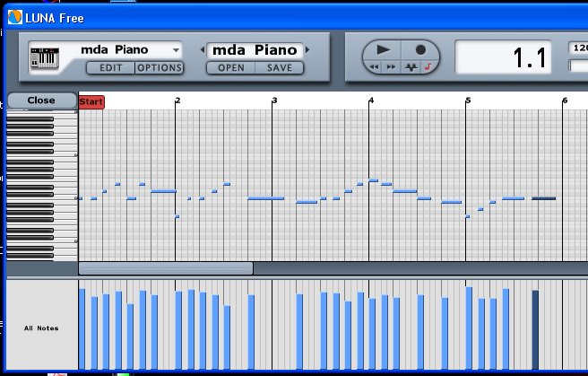The width and height of the screenshot is (588, 376).
Task: Click the keyboard instrument icon
Action: click(x=45, y=58)
